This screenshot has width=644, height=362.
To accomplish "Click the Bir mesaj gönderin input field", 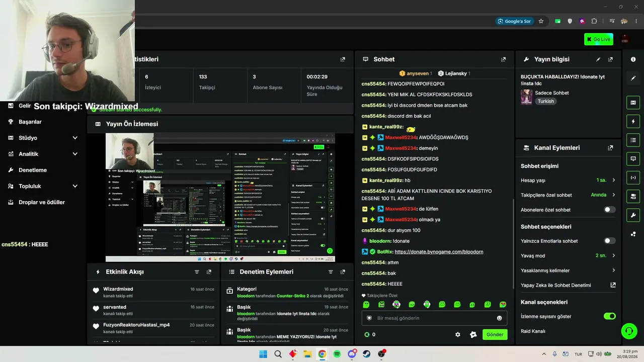I will 434,318.
